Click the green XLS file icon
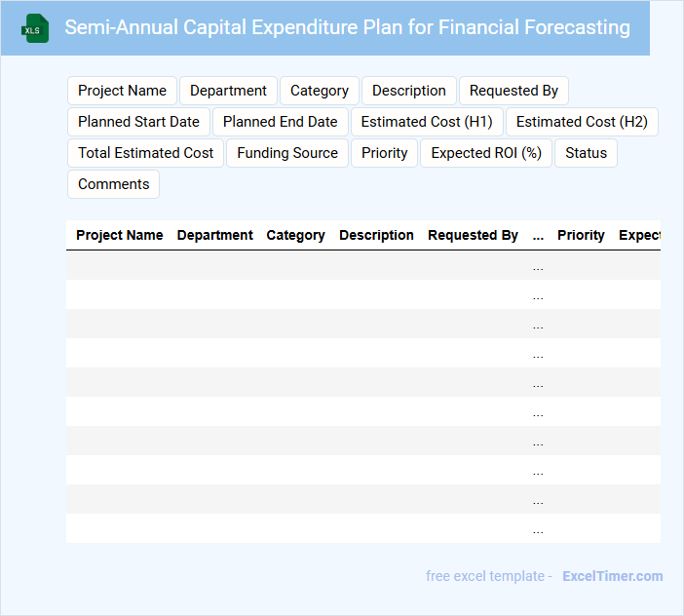 click(x=35, y=28)
